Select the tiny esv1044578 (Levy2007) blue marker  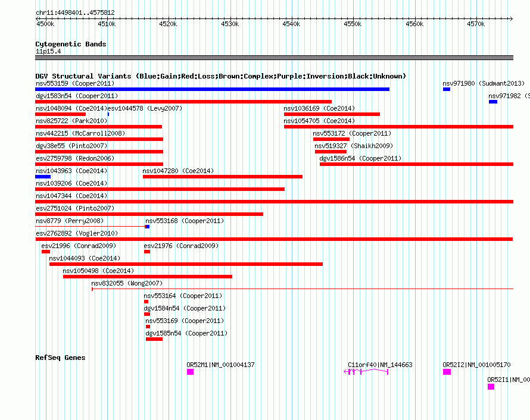108,114
